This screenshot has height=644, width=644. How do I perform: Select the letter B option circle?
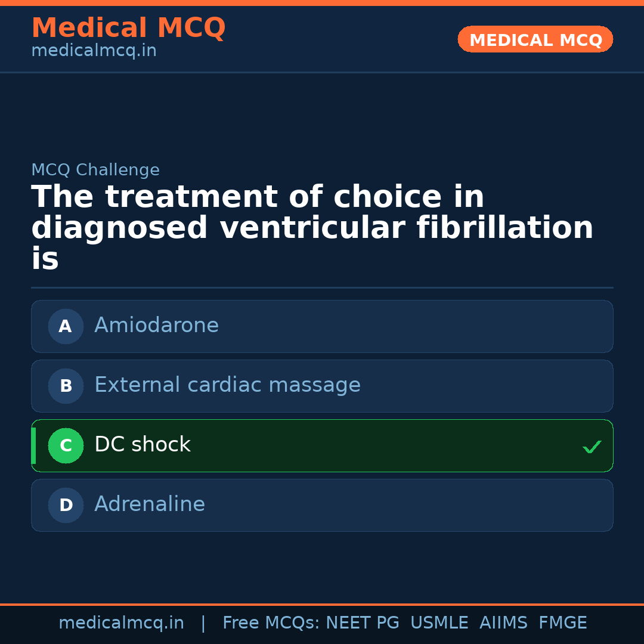pyautogui.click(x=66, y=386)
